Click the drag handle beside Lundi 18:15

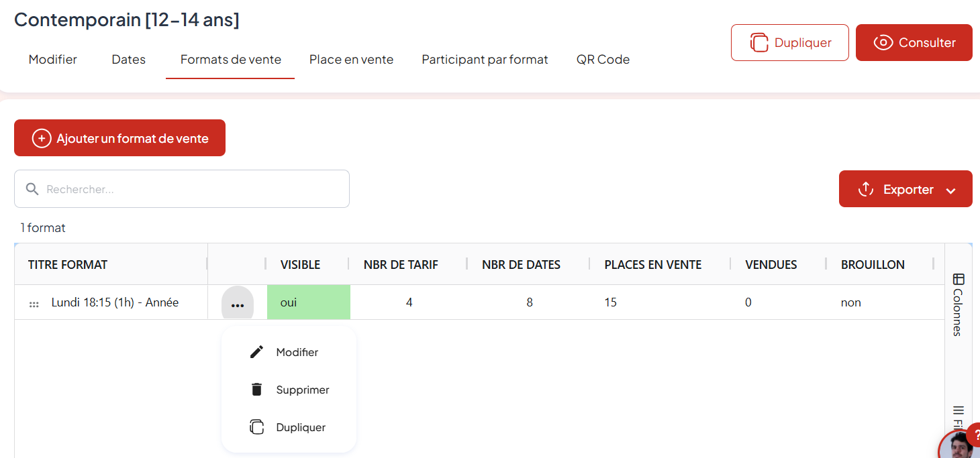pos(34,304)
